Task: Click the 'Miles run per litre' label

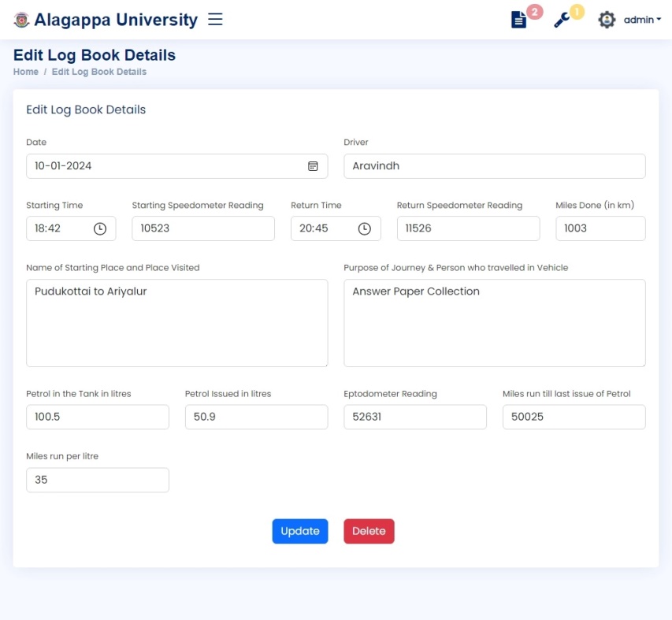Action: (x=62, y=456)
